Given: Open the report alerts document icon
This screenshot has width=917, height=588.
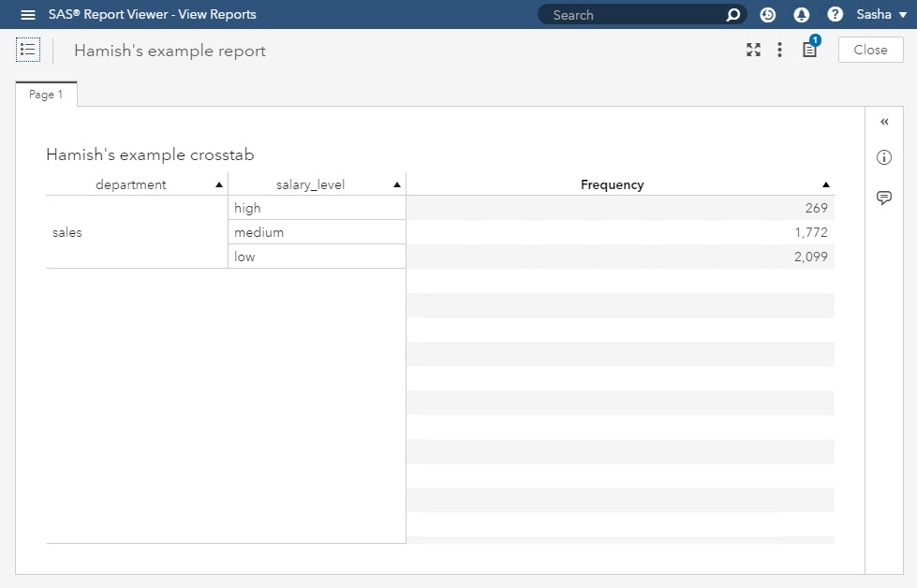Looking at the screenshot, I should [x=809, y=51].
